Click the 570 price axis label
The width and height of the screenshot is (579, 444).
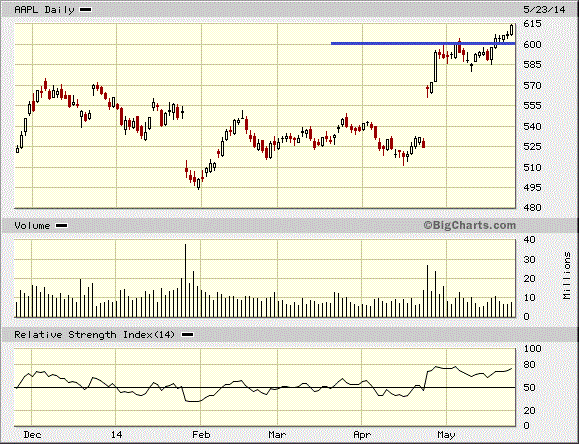click(532, 85)
